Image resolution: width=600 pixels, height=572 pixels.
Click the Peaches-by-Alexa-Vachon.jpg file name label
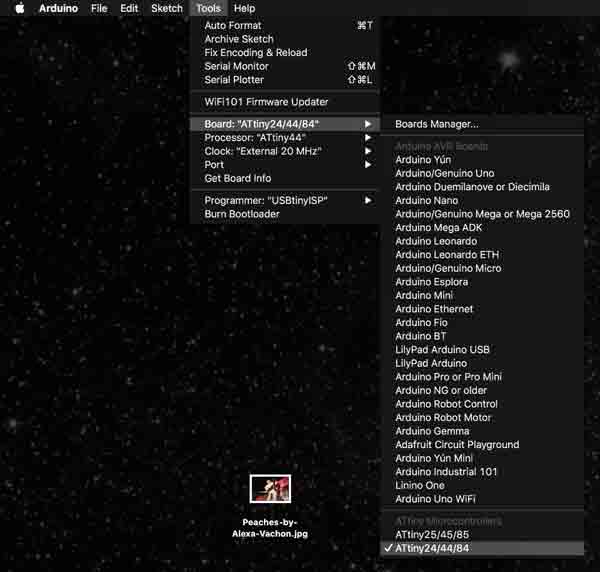click(x=270, y=528)
